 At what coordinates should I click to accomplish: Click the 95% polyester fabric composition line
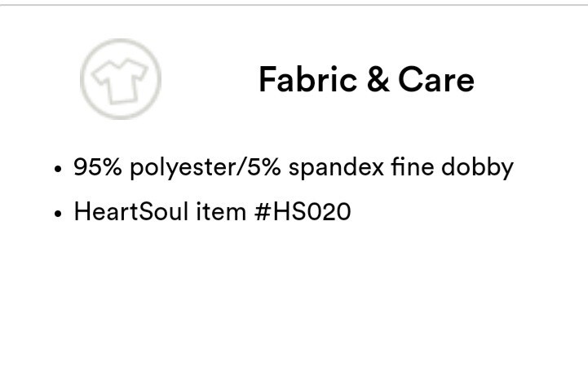click(294, 167)
